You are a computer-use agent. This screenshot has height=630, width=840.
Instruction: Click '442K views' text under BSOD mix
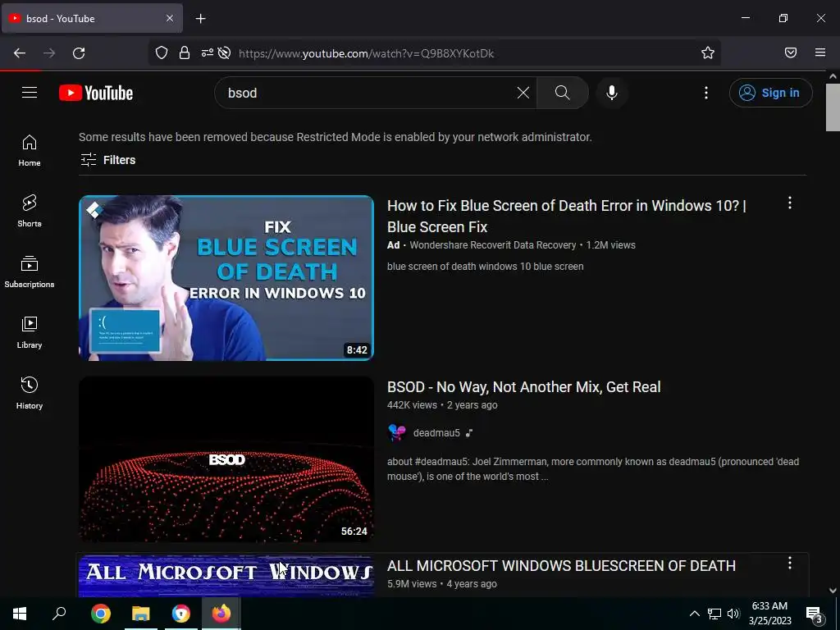(x=412, y=405)
